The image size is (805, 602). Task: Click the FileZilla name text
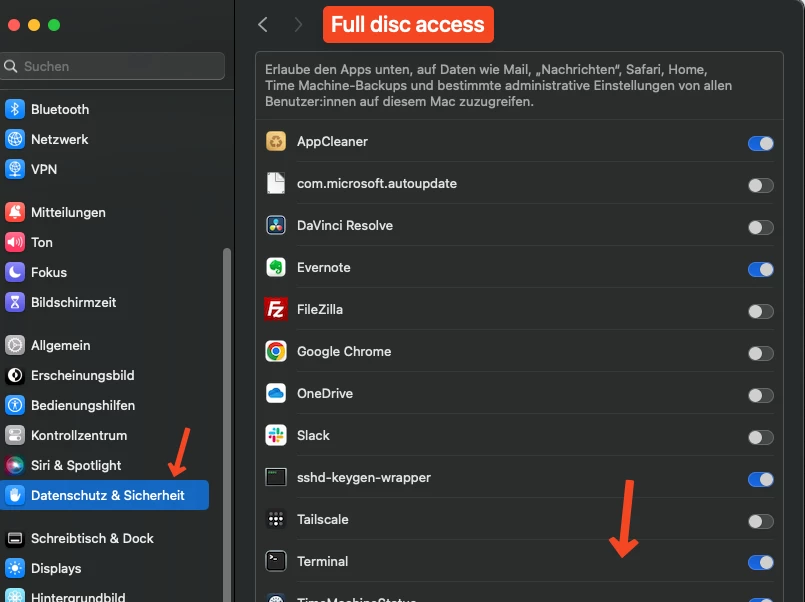320,309
